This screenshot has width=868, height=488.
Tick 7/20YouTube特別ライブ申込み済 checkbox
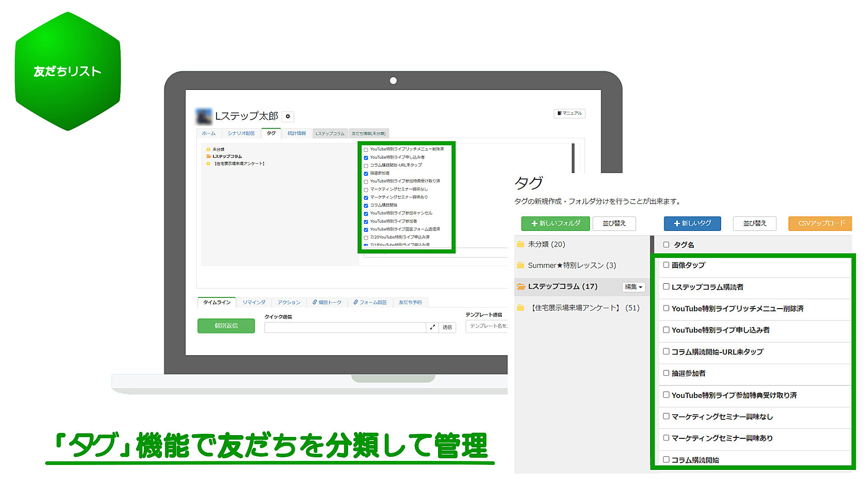click(366, 238)
